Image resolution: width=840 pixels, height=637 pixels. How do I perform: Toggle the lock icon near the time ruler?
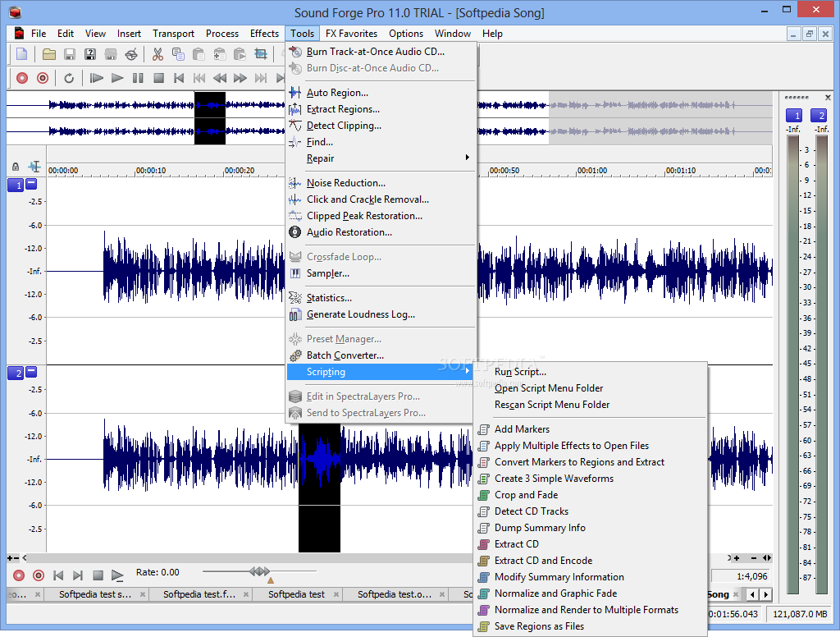(16, 167)
